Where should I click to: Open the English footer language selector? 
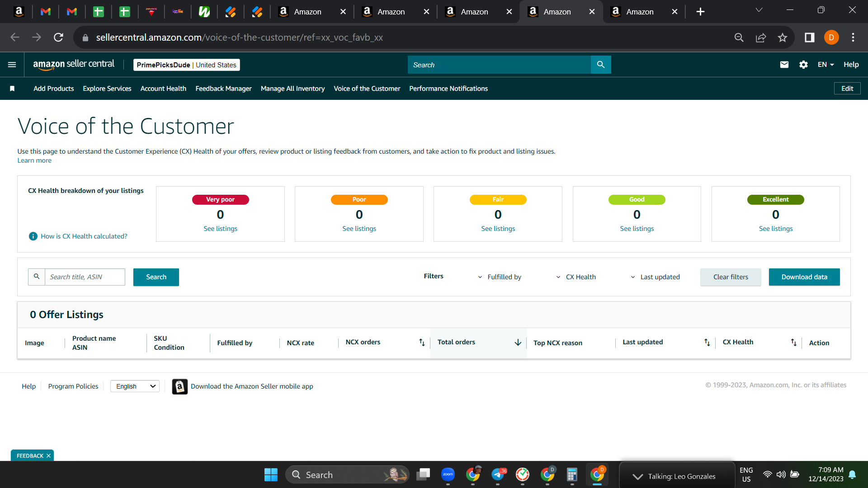click(x=135, y=386)
